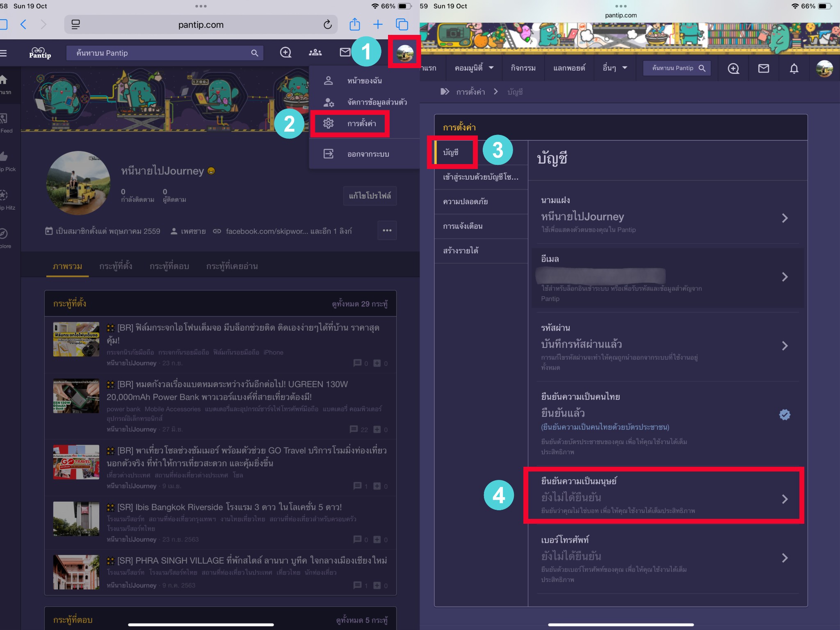Expand the คอมมูนิตี้ dropdown menu
Viewport: 840px width, 630px height.
coord(474,68)
